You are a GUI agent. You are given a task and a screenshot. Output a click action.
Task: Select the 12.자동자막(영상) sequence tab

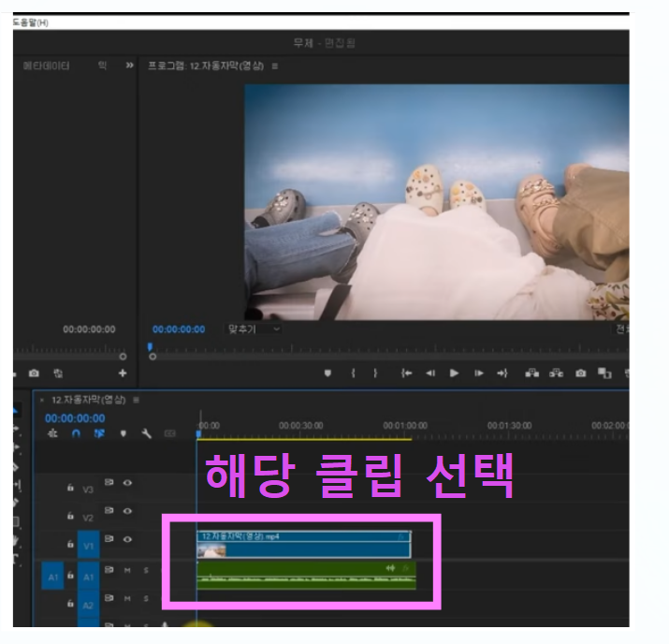coord(88,400)
